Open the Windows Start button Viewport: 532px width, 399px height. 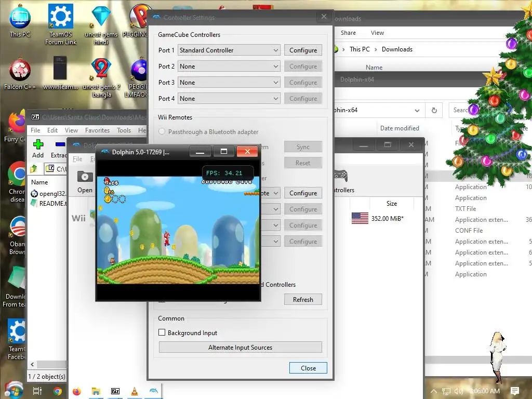coord(13,391)
